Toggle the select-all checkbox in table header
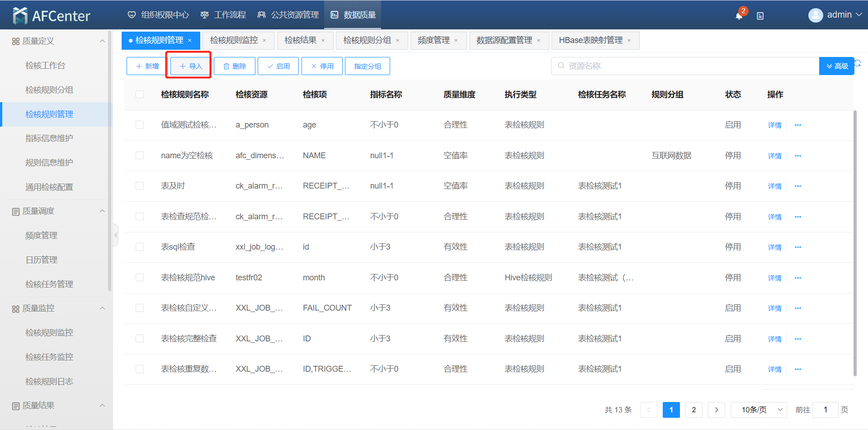 coord(140,95)
